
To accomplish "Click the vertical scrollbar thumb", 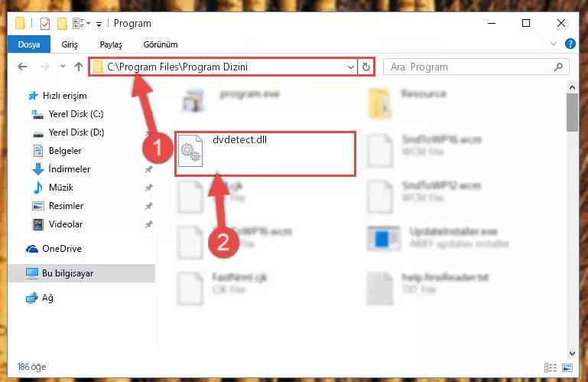I will [x=572, y=113].
